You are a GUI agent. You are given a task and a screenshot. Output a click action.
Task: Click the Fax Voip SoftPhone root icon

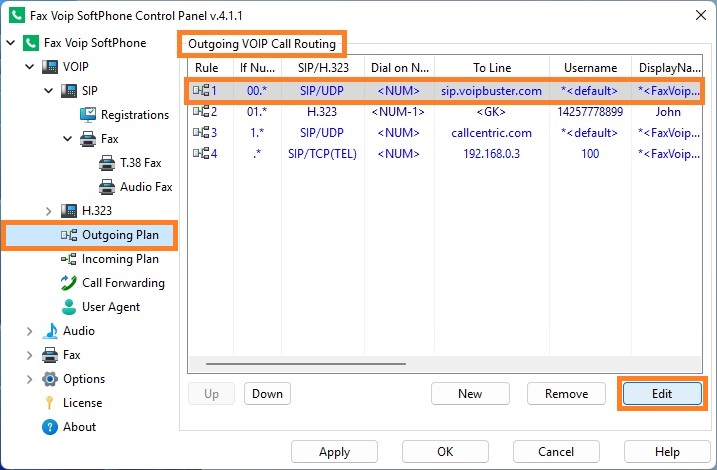31,43
